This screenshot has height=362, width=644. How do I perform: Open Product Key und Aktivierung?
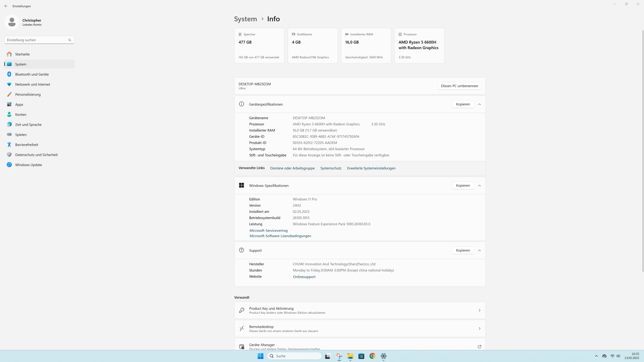point(360,310)
